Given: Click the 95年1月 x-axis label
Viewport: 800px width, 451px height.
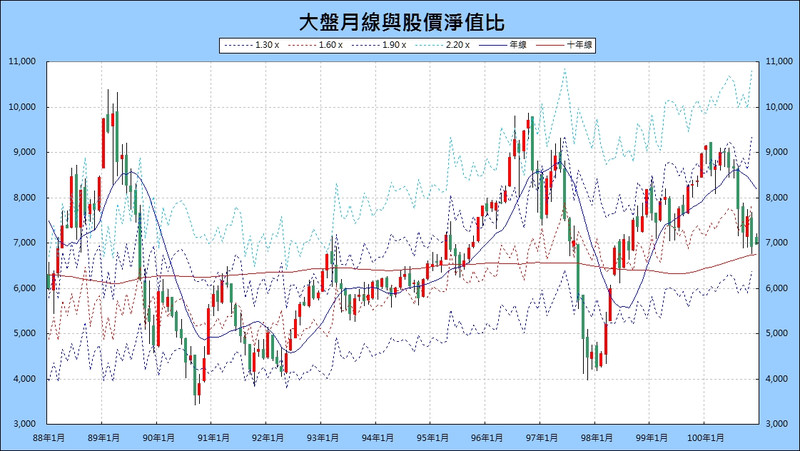Looking at the screenshot, I should (433, 438).
